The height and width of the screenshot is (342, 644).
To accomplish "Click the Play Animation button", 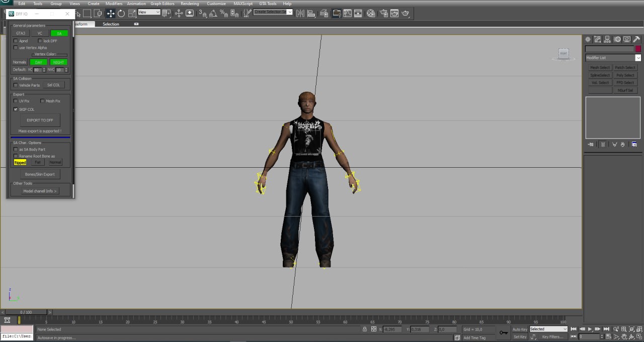I will tap(590, 329).
